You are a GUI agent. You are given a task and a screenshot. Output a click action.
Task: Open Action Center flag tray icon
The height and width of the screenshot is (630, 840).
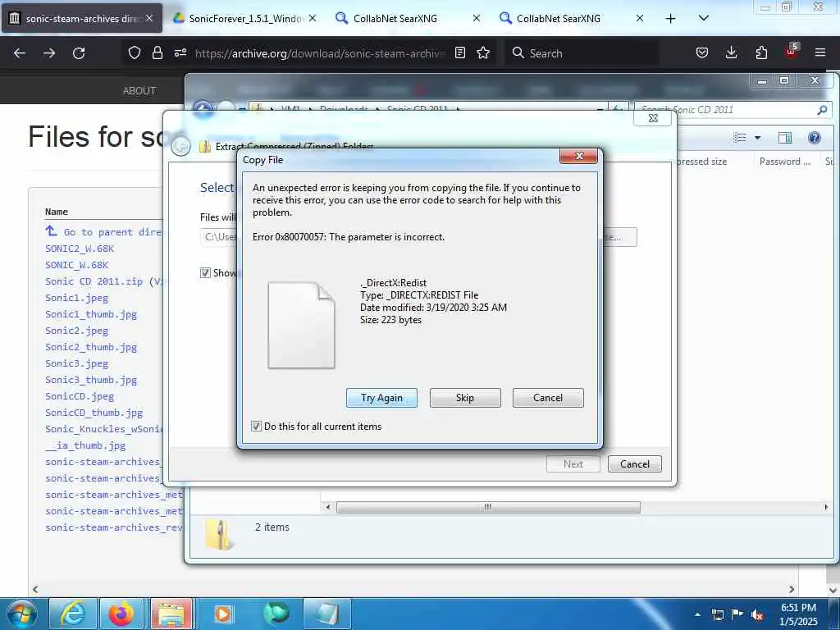pos(737,614)
